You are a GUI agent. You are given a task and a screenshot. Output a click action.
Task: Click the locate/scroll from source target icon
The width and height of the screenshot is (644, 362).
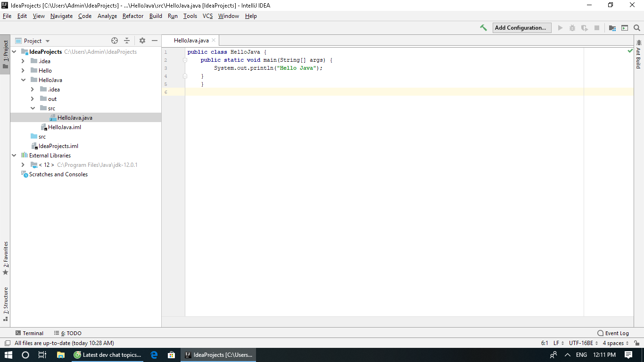click(x=115, y=41)
